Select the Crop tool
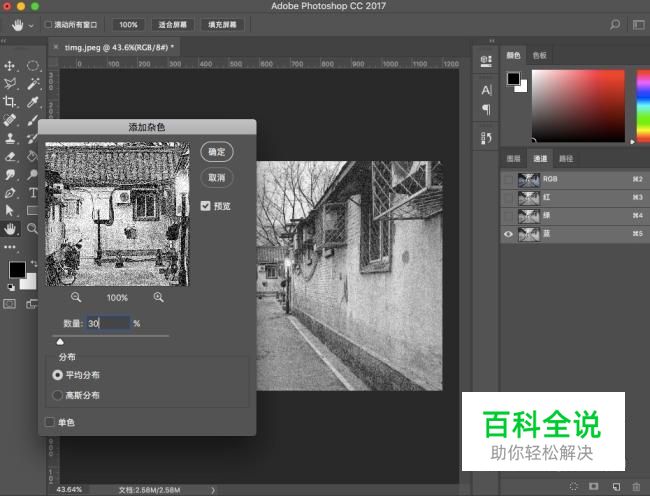650x496 pixels. [11, 102]
